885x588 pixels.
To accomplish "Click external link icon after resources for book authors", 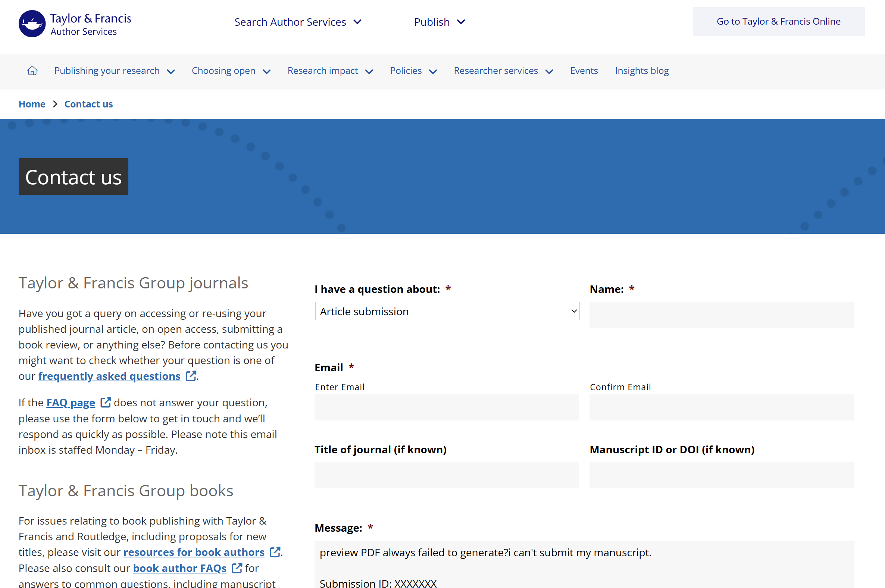I will [x=275, y=552].
